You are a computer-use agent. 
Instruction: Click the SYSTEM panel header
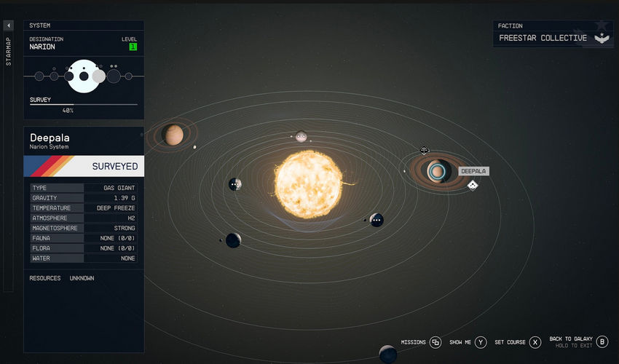(x=40, y=25)
